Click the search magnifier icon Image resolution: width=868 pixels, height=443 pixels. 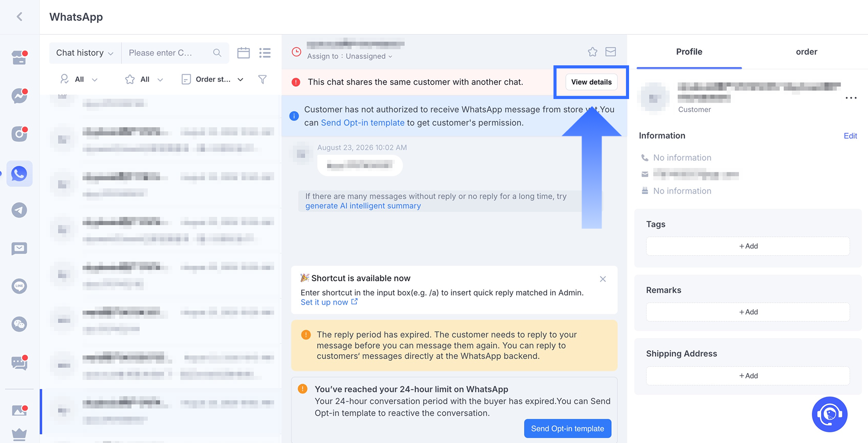point(217,53)
